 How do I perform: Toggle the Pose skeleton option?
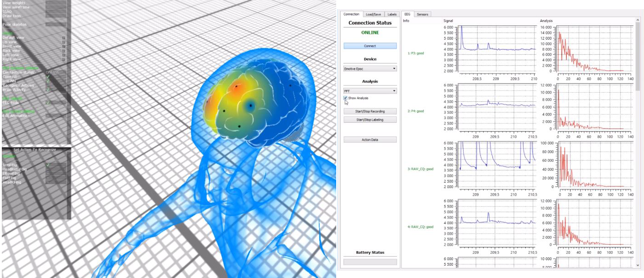(x=56, y=24)
